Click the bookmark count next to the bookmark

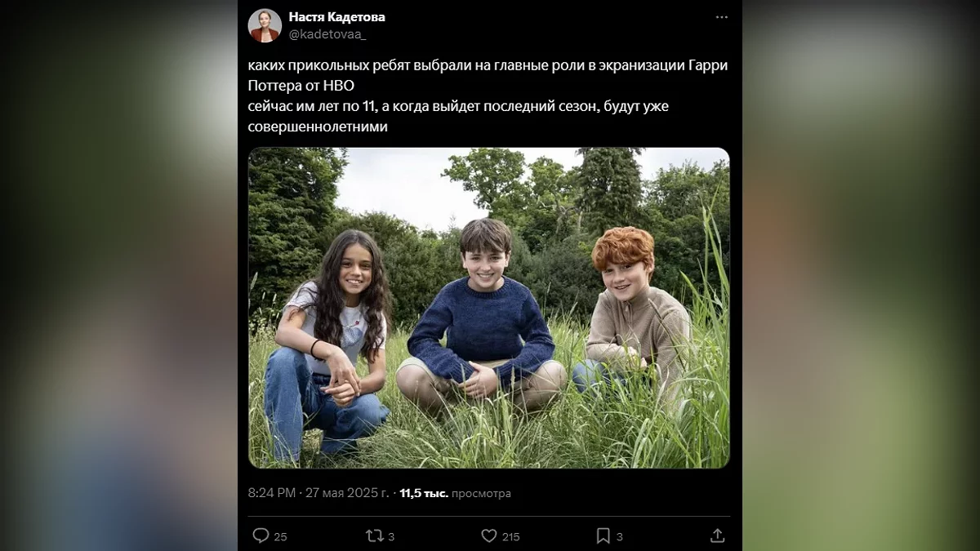coord(619,536)
